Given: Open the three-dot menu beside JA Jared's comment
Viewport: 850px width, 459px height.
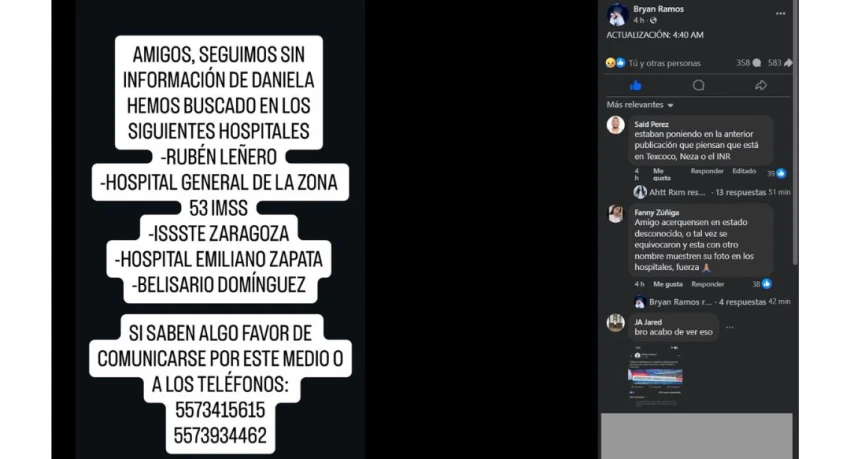Looking at the screenshot, I should tap(730, 327).
